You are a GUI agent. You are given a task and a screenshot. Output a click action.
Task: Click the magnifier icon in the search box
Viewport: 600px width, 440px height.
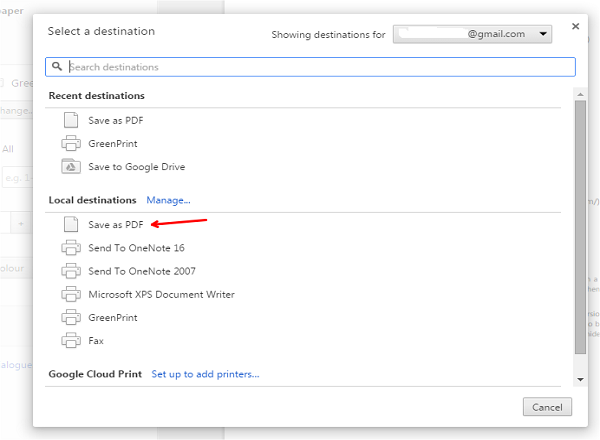point(57,67)
